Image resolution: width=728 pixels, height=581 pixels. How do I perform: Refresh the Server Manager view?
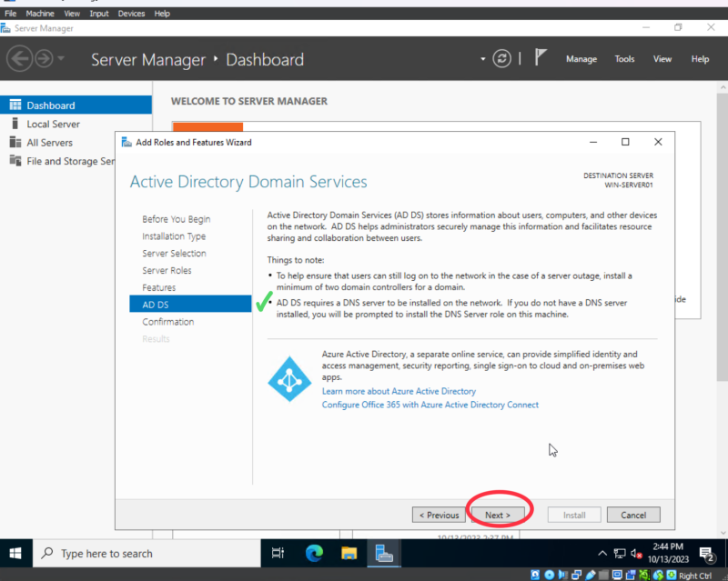pos(501,58)
